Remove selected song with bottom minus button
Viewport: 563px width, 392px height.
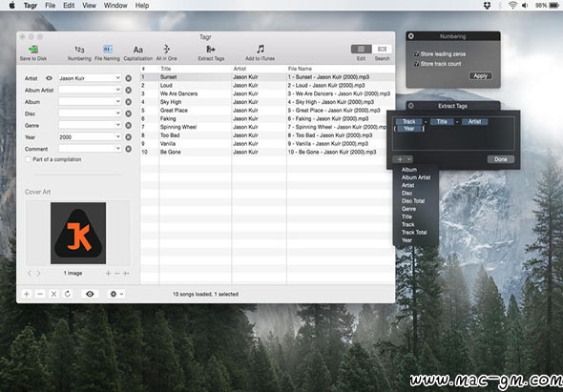[40, 294]
